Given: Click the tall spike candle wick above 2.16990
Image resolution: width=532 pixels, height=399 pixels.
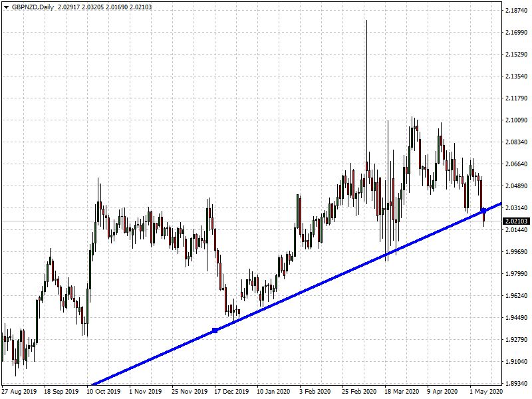Looking at the screenshot, I should (x=366, y=91).
